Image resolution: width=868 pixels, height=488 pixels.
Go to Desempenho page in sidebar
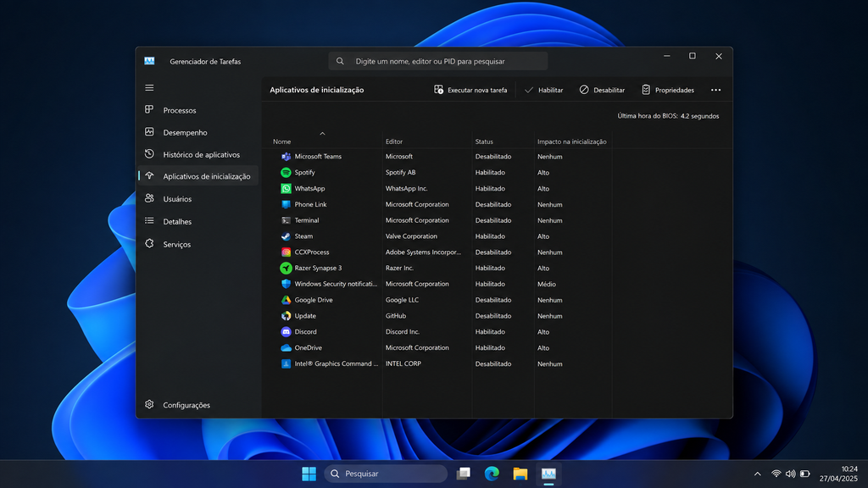click(198, 132)
